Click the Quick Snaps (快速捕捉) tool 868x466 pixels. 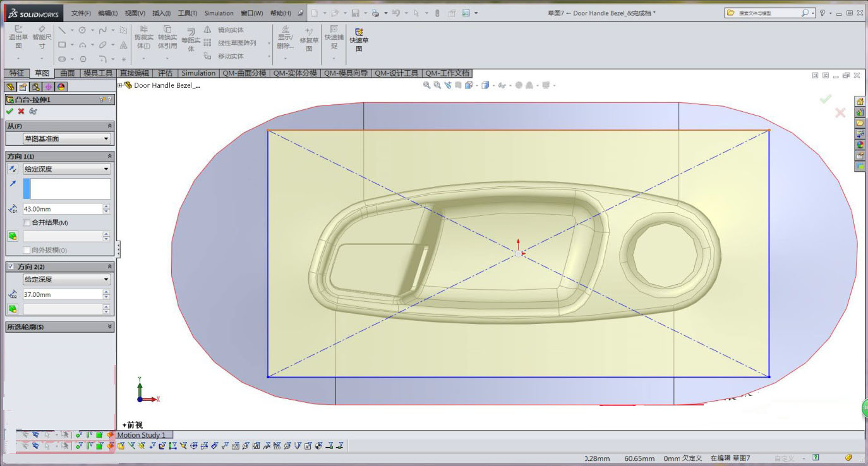click(334, 37)
